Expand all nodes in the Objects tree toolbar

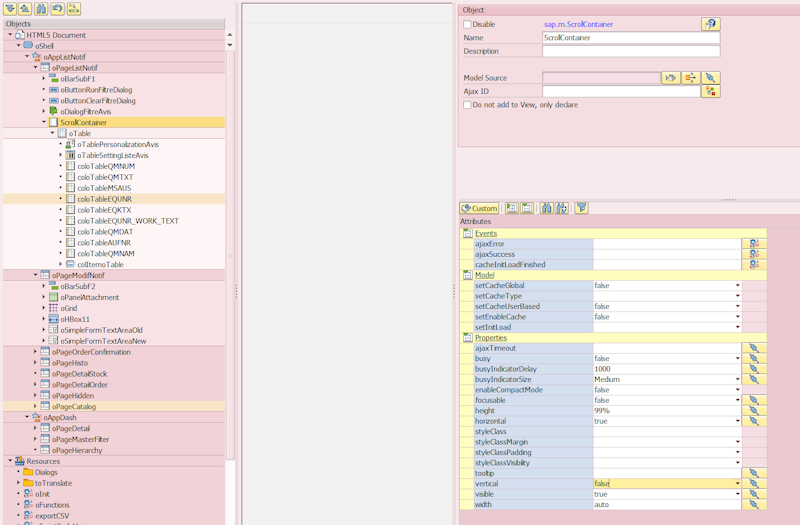coord(10,9)
